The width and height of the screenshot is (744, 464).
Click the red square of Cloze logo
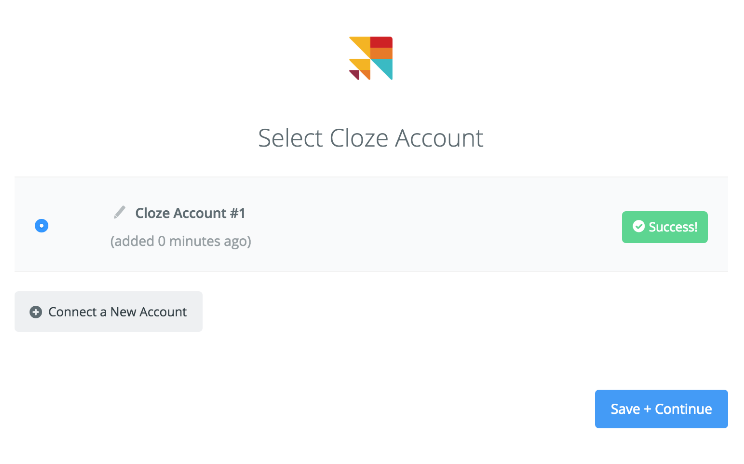tap(381, 42)
